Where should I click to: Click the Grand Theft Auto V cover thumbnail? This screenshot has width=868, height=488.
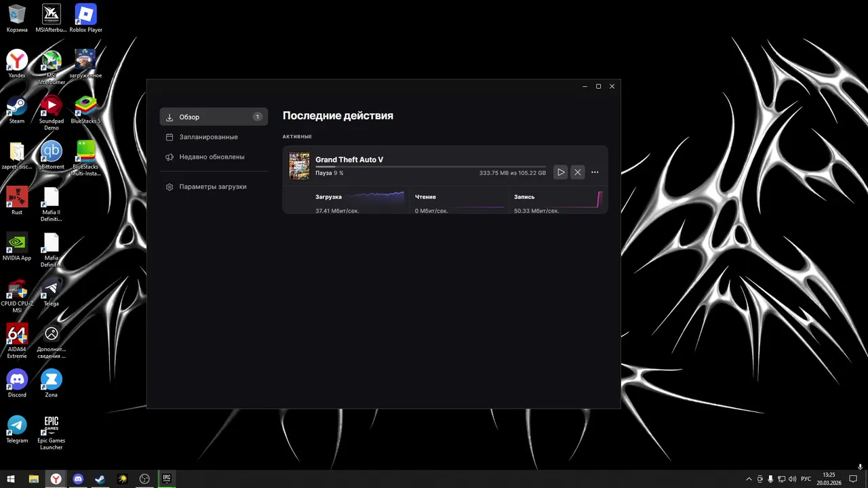point(299,166)
